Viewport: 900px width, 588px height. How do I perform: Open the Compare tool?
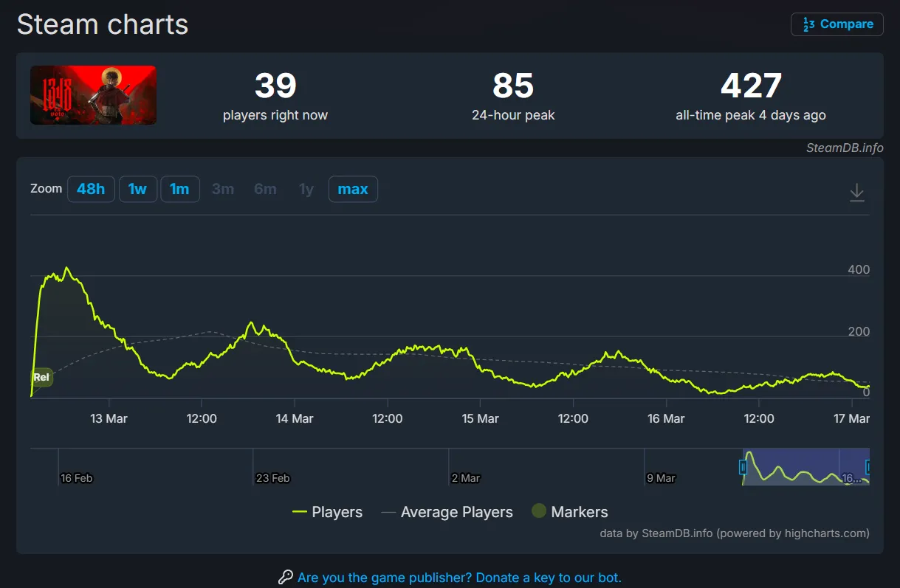(x=837, y=24)
